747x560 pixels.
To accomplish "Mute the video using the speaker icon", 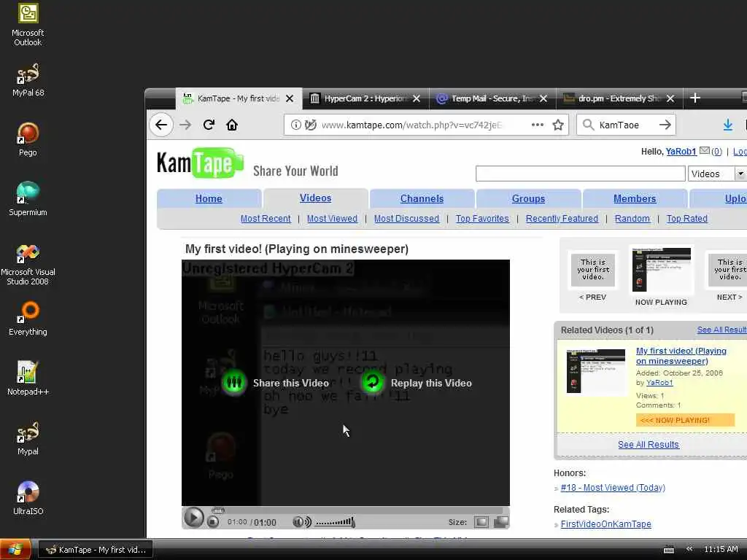I will click(301, 522).
